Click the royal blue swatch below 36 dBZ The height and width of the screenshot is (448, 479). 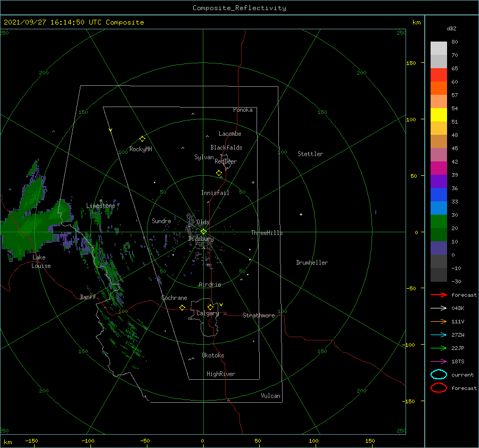[x=439, y=194]
